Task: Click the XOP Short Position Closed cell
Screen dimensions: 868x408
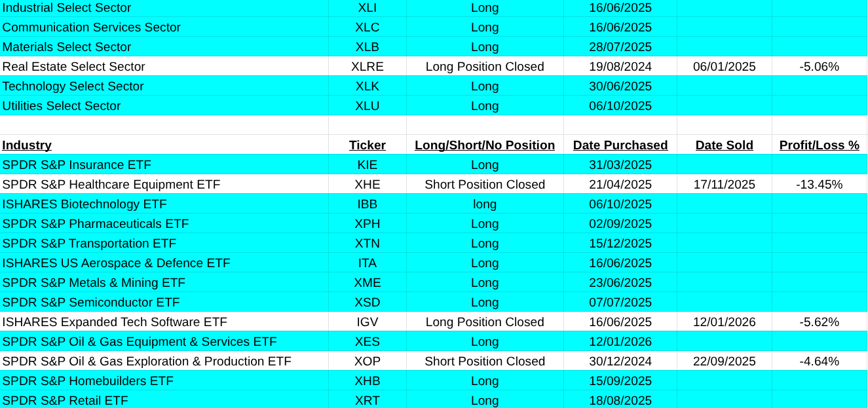Action: pos(485,362)
